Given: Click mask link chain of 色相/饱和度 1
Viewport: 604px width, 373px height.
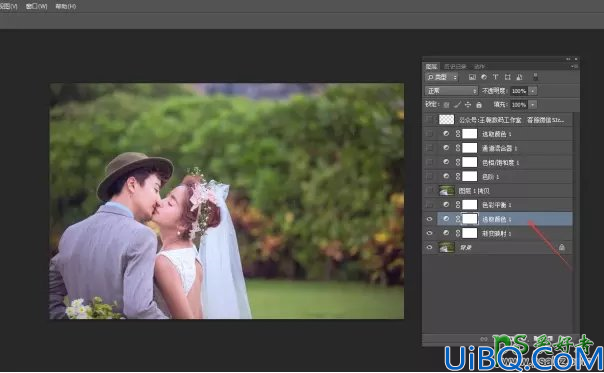Looking at the screenshot, I should click(x=458, y=162).
